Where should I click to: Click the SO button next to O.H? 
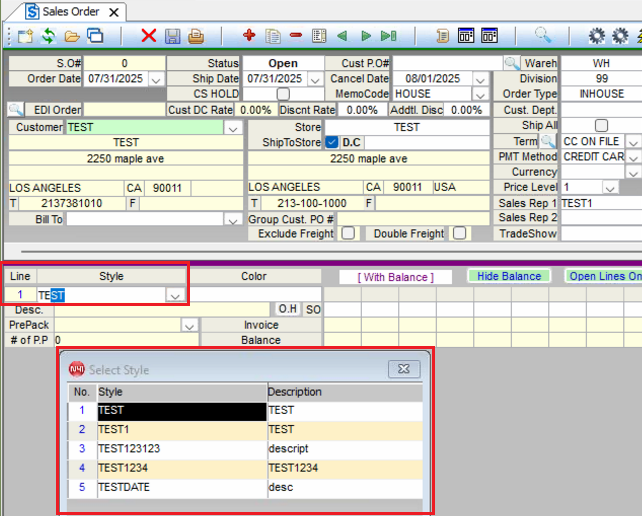pyautogui.click(x=313, y=309)
